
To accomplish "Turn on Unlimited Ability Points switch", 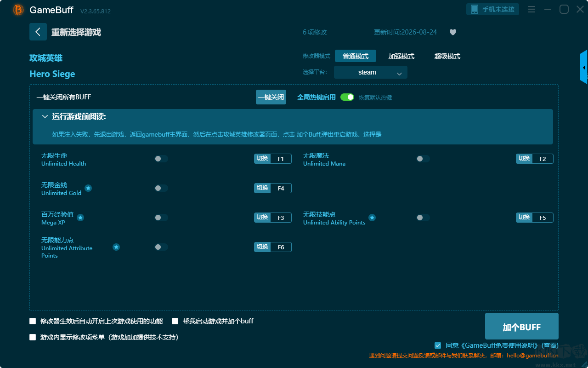I will pos(423,218).
